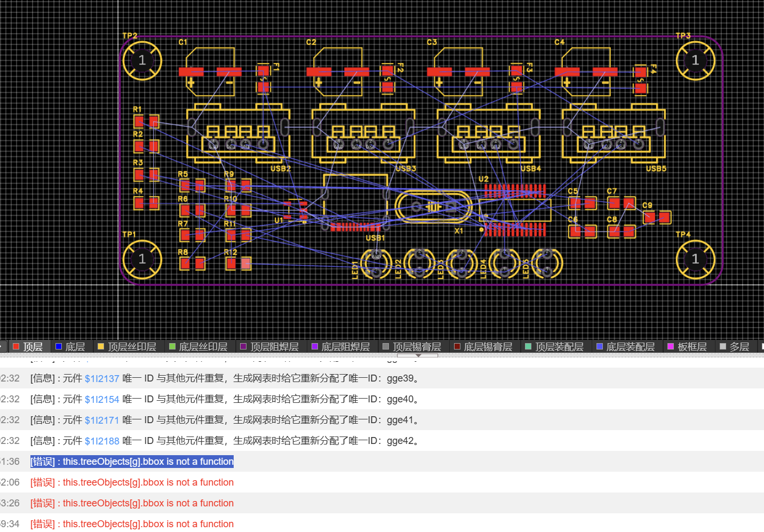Select the TP3 mounting hole pad
The height and width of the screenshot is (532, 764).
click(x=695, y=60)
